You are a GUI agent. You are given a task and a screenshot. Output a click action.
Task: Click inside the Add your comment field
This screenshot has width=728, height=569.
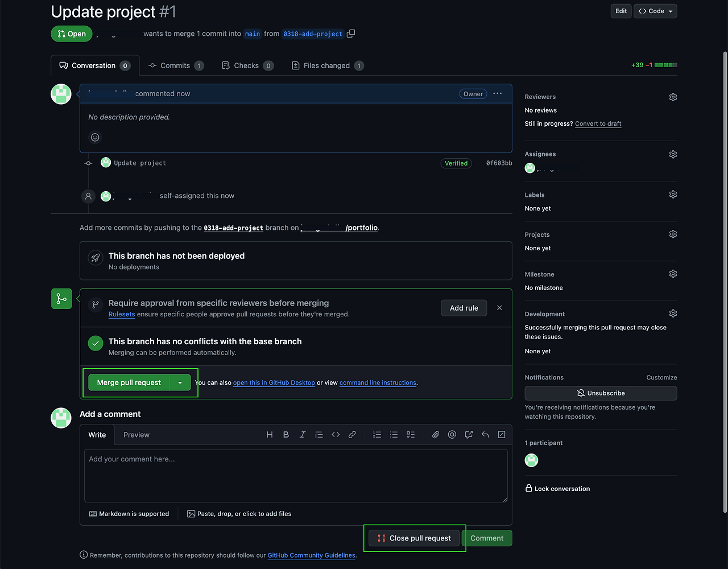point(296,475)
